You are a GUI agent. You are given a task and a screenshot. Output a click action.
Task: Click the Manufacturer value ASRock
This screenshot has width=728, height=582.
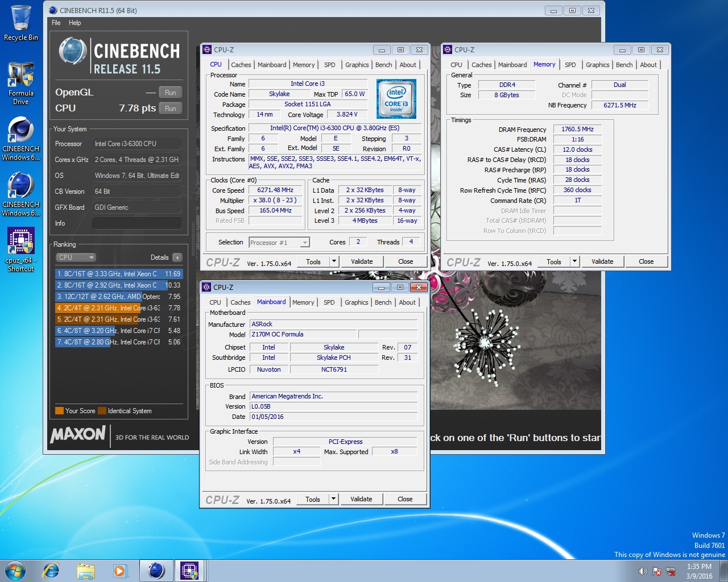333,324
